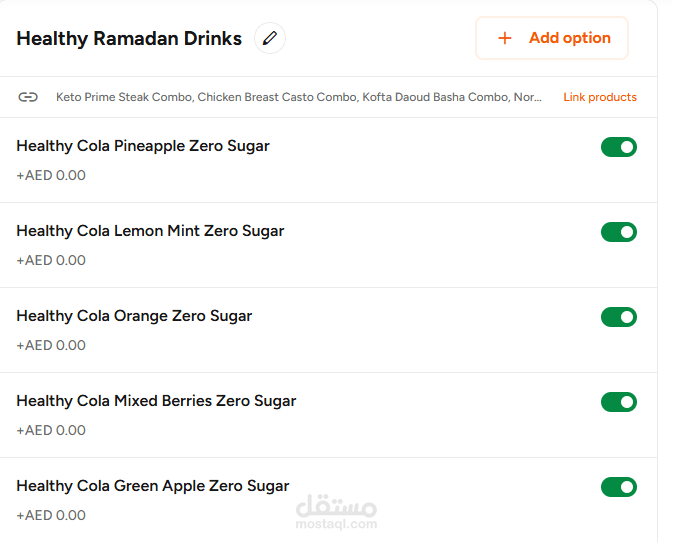Screen dimensions: 673x542
Task: Click the +AED 0.00 price under Orange
Action: point(51,345)
